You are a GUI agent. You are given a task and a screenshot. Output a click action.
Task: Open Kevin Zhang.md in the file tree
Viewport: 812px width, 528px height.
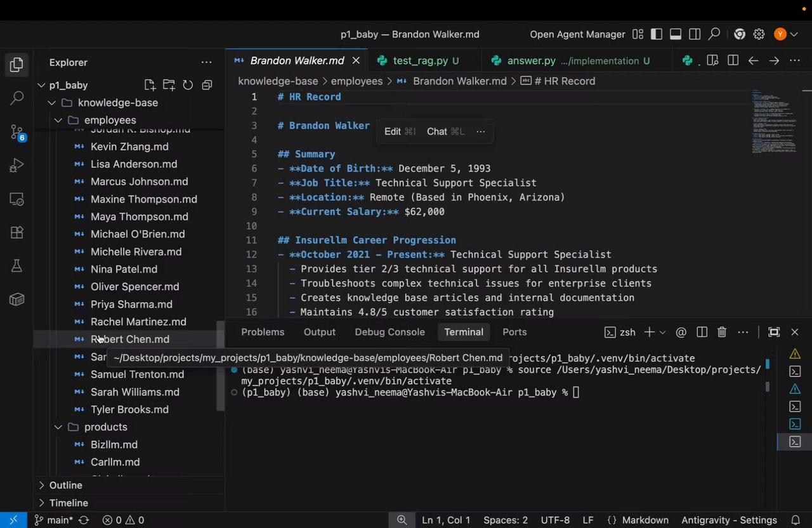tap(129, 147)
